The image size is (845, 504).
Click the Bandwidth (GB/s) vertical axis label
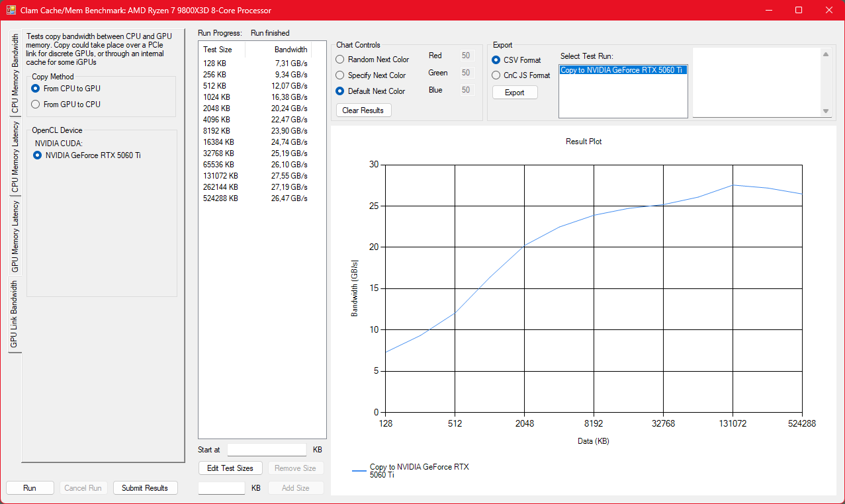click(355, 288)
